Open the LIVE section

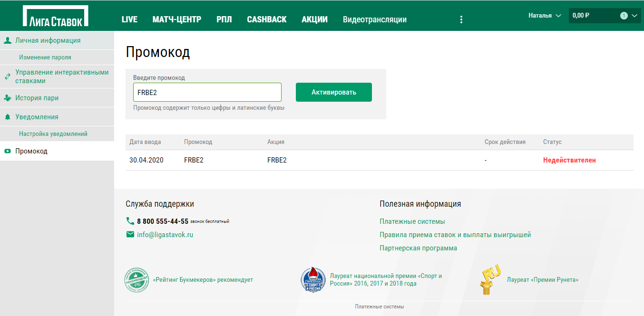(129, 19)
